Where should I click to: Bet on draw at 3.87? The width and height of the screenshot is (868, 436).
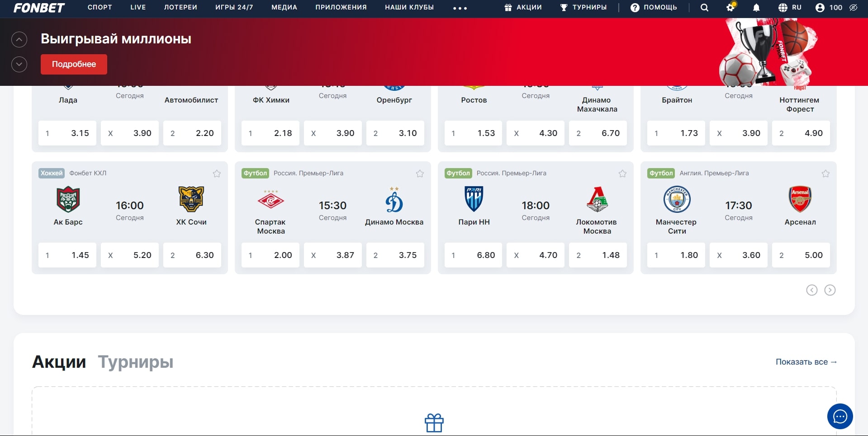coord(333,255)
